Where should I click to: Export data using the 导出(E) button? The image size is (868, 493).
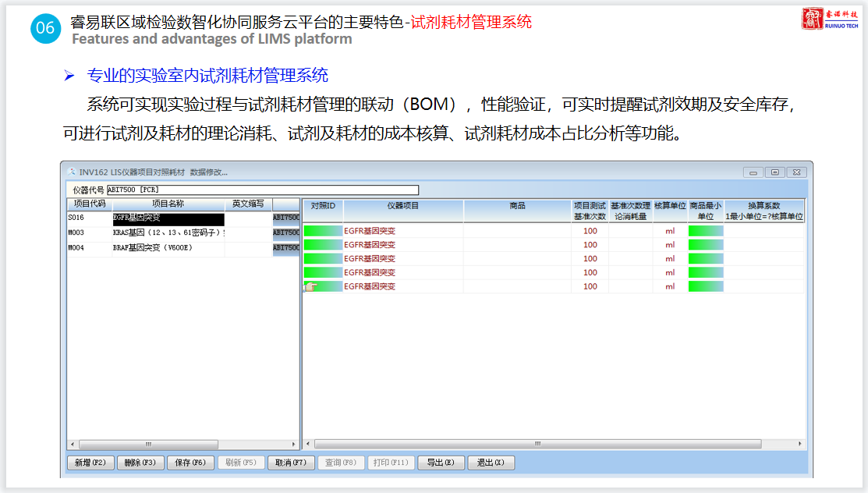[x=441, y=463]
